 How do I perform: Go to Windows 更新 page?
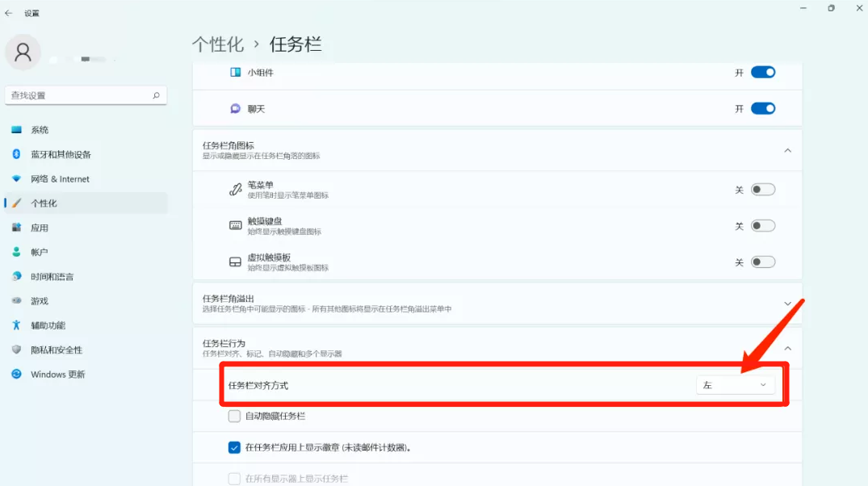86,374
